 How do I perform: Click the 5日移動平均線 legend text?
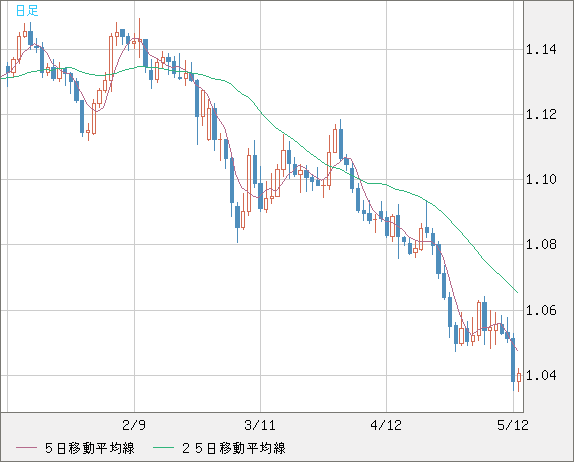pos(90,448)
